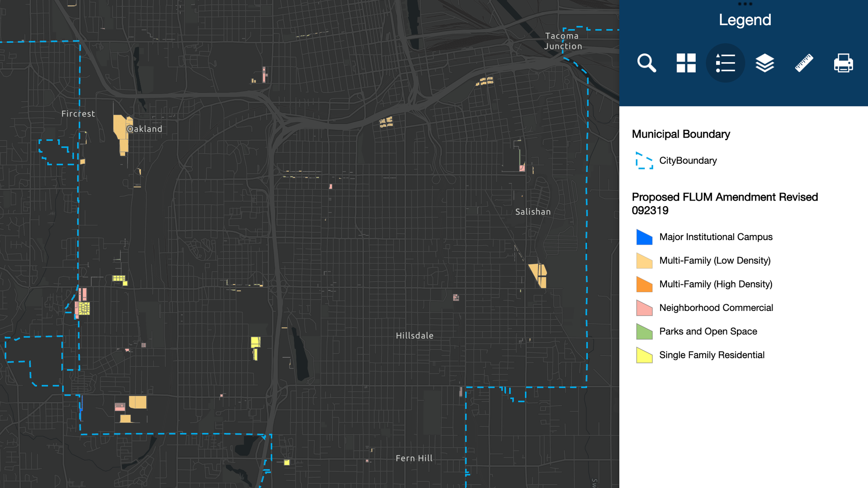Click the Multi-Family (High Density) legend label
Viewport: 868px width, 488px height.
pyautogui.click(x=715, y=284)
